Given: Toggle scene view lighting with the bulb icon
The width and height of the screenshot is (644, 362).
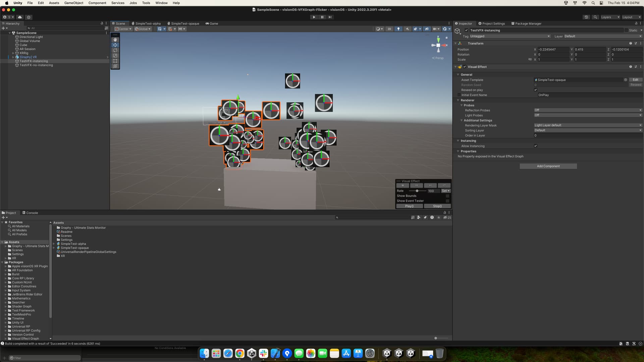Looking at the screenshot, I should 398,29.
